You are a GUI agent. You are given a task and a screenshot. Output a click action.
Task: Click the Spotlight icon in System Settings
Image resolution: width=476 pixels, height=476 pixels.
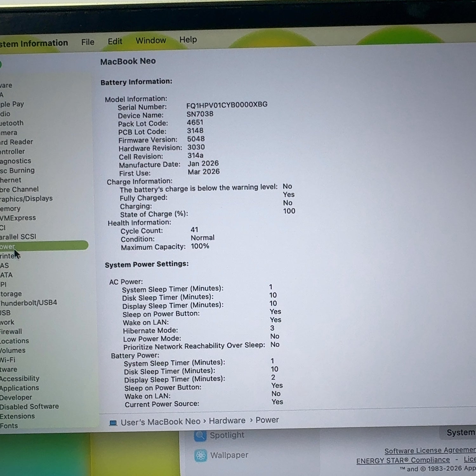coord(200,435)
